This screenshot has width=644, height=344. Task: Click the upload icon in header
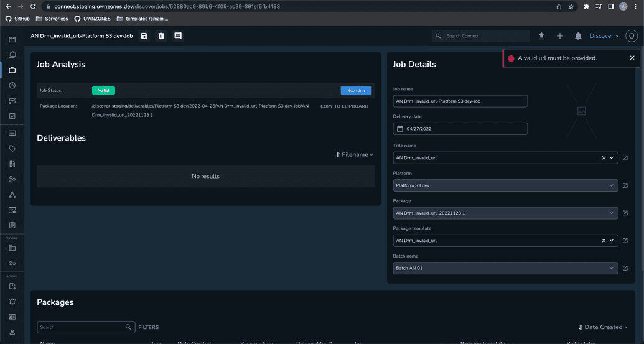541,36
